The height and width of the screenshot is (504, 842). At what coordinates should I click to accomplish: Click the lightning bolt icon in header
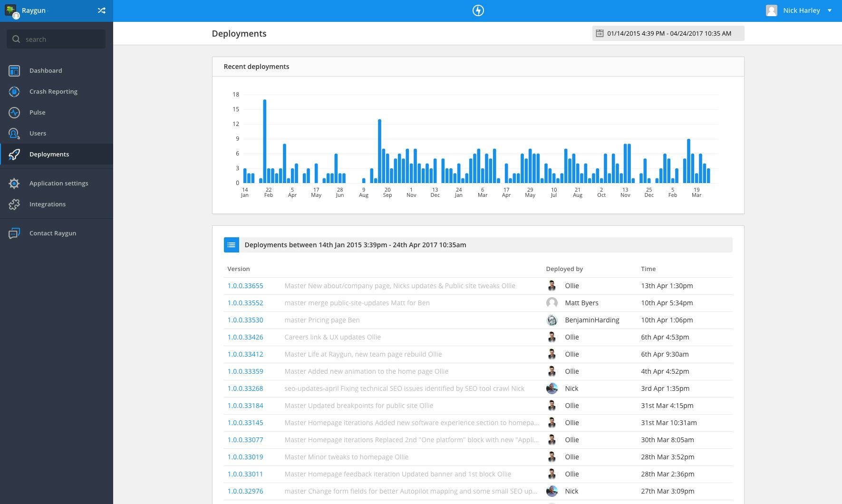tap(478, 10)
